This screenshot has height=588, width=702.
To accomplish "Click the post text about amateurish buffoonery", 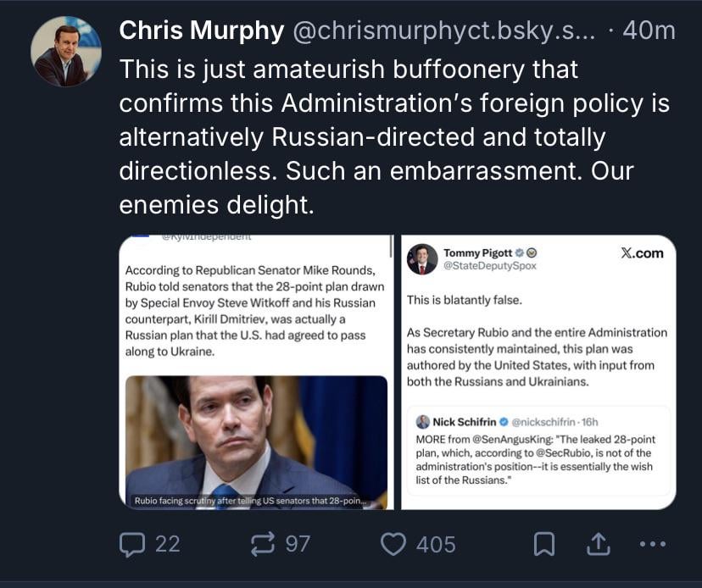I will 394,136.
